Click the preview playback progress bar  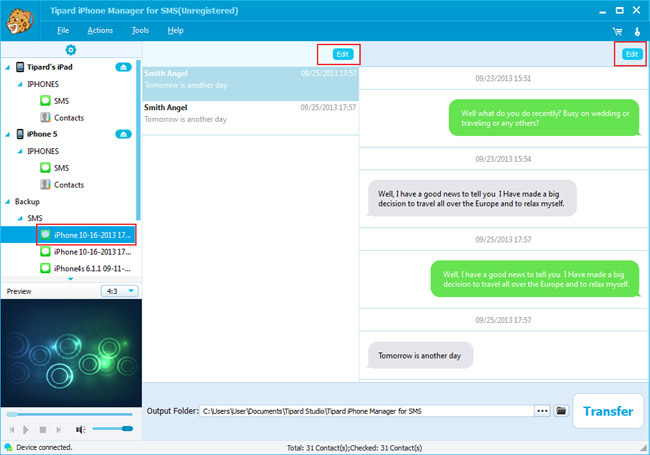70,414
